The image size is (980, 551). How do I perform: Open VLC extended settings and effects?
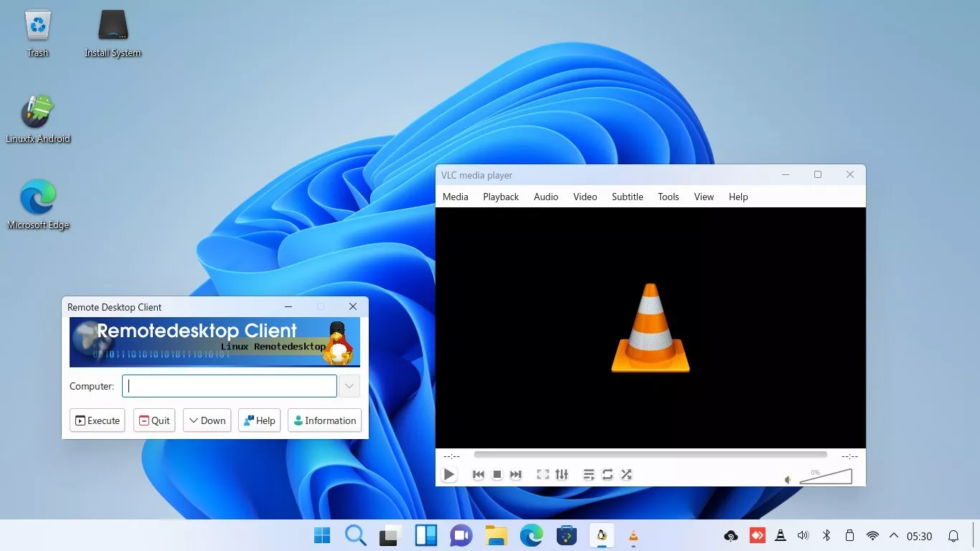pos(562,474)
